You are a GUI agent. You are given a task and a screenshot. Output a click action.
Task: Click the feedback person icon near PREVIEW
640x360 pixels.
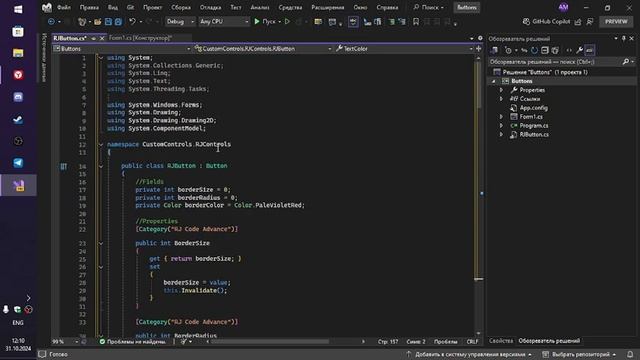coord(590,22)
